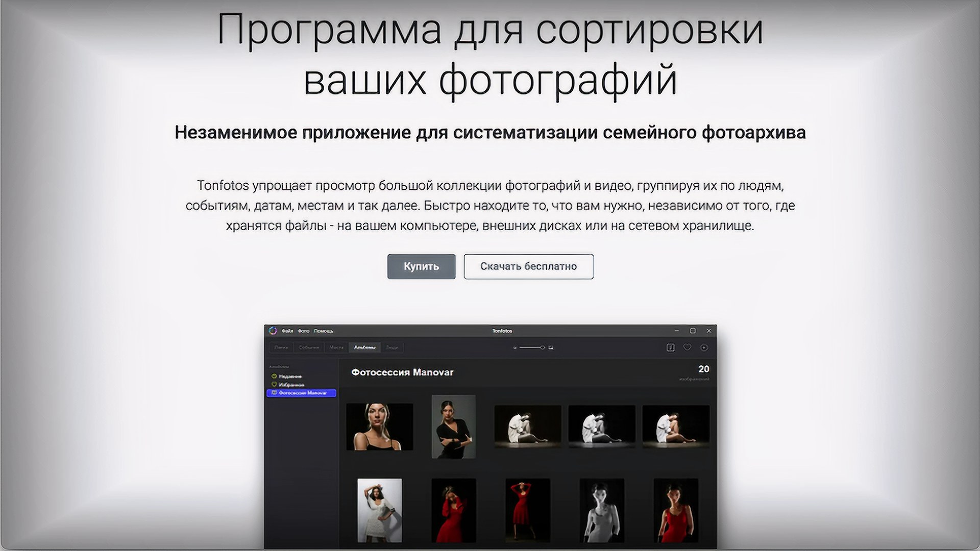
Task: Click the slideshow play icon
Action: (704, 347)
